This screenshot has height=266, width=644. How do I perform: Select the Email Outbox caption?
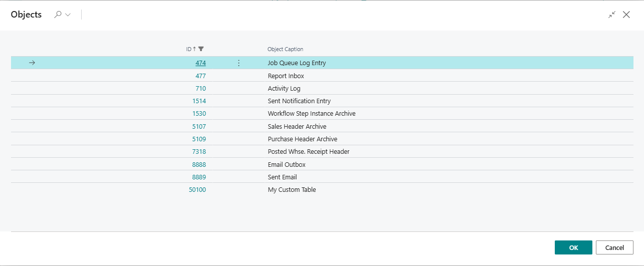(x=287, y=165)
